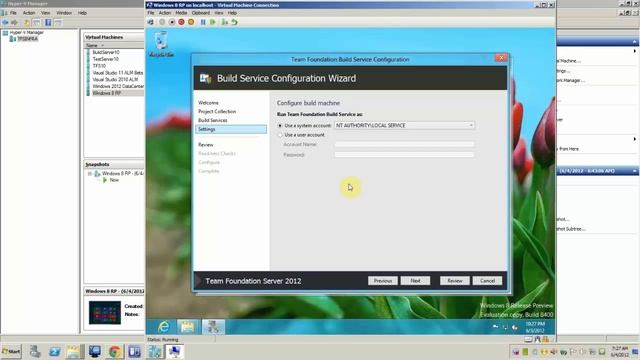Click the Help icon in Hyper-V Manager toolbar
The width and height of the screenshot is (640, 360).
(48, 22)
